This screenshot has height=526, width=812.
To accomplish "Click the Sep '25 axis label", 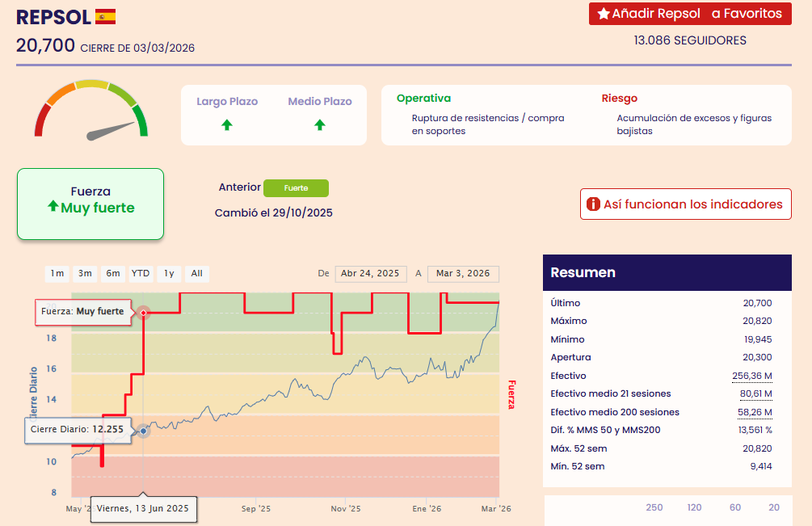I will (256, 509).
